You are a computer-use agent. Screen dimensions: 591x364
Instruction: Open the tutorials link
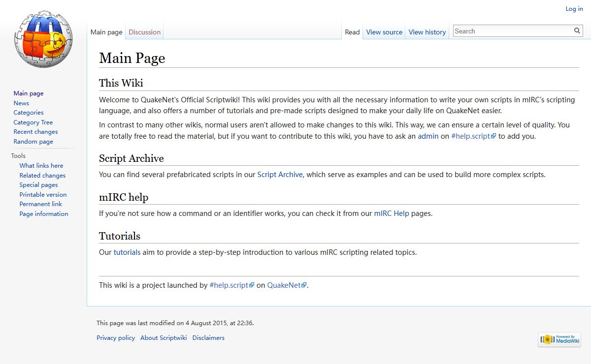coord(127,252)
